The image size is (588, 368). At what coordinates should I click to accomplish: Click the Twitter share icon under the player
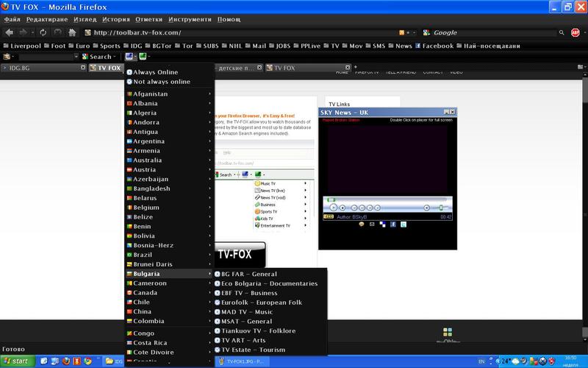click(404, 224)
